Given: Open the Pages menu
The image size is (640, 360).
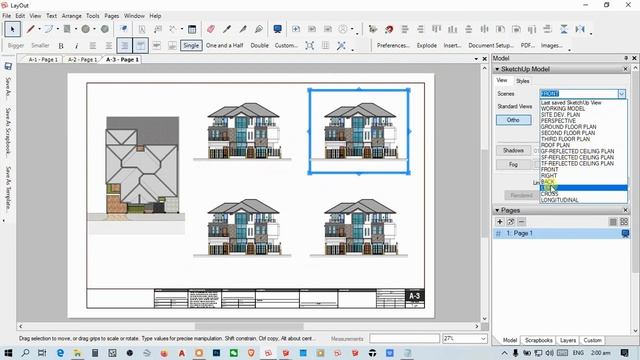Looking at the screenshot, I should 111,16.
